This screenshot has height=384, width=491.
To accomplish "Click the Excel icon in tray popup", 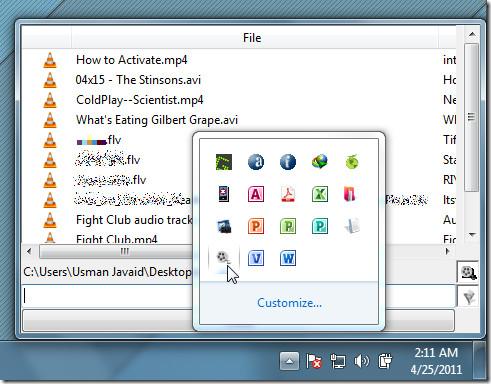I will (x=320, y=194).
